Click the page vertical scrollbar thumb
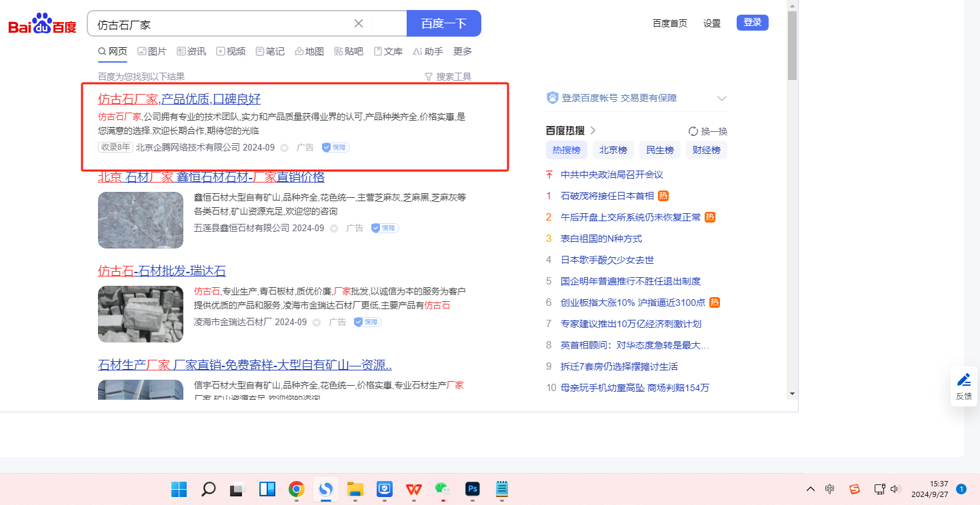Viewport: 980px width, 505px height. 792,47
